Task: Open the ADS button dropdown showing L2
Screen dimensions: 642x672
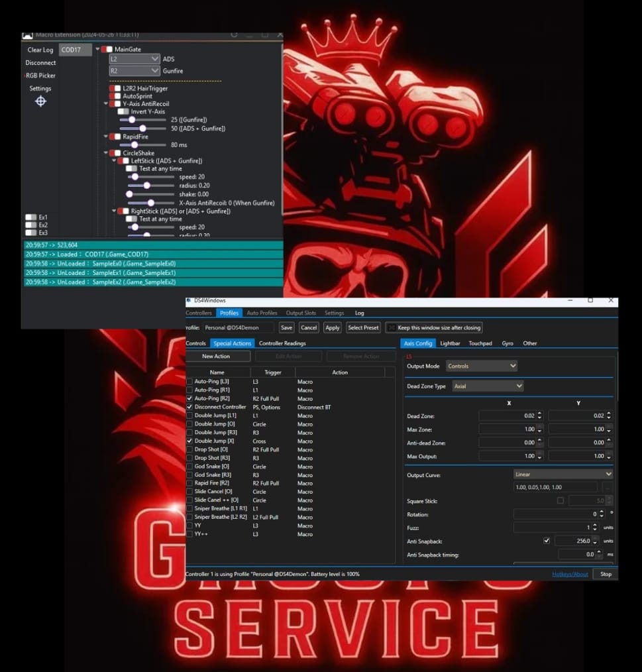Action: click(x=134, y=59)
